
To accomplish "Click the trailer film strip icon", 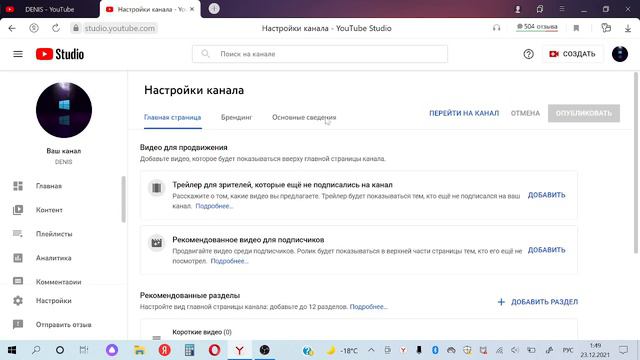I will pos(156,188).
